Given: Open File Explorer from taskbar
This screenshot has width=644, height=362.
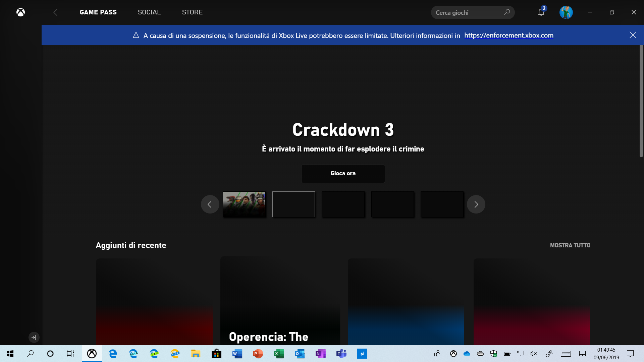Looking at the screenshot, I should pos(196,354).
